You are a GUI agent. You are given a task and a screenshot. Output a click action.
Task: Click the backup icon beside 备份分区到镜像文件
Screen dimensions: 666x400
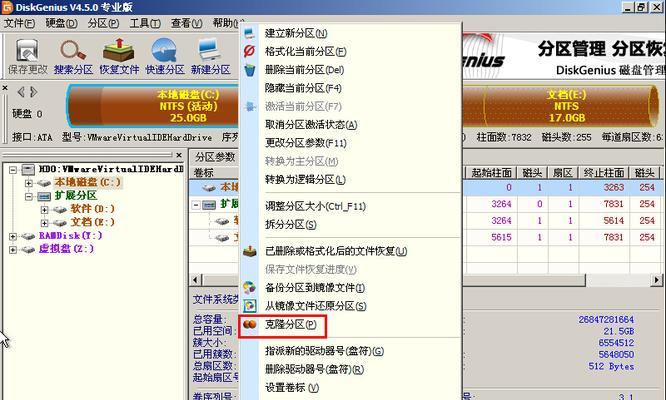[x=249, y=287]
